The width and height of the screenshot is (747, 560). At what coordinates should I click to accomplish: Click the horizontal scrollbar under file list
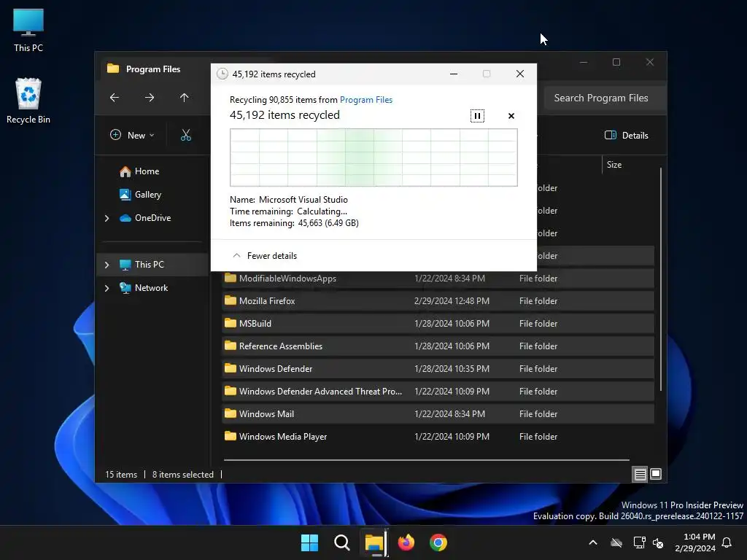(426, 460)
